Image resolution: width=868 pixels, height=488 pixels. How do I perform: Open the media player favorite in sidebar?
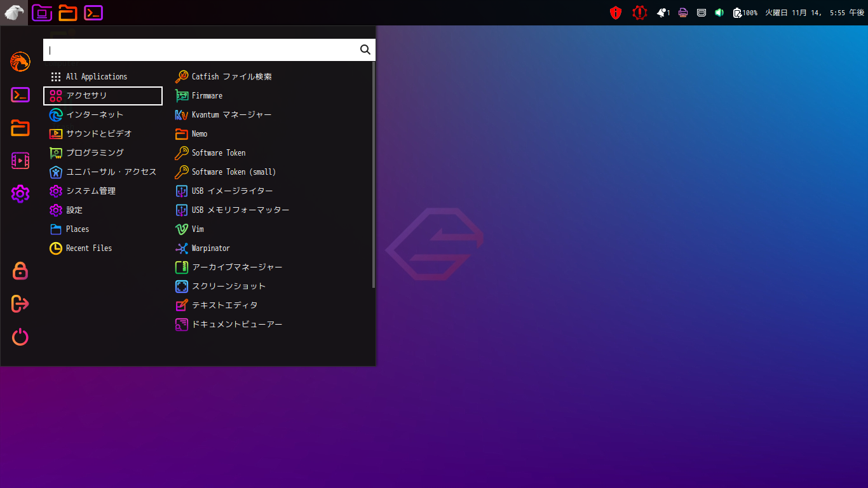pyautogui.click(x=20, y=161)
